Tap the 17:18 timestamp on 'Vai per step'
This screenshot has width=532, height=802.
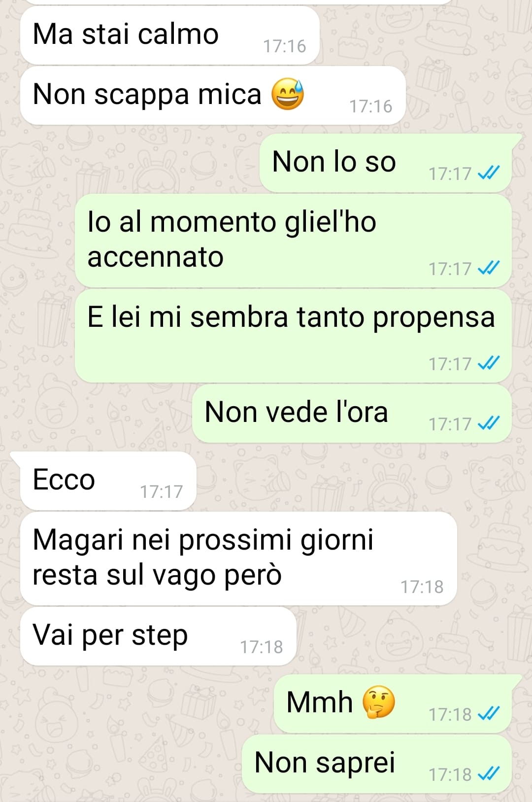(x=261, y=647)
